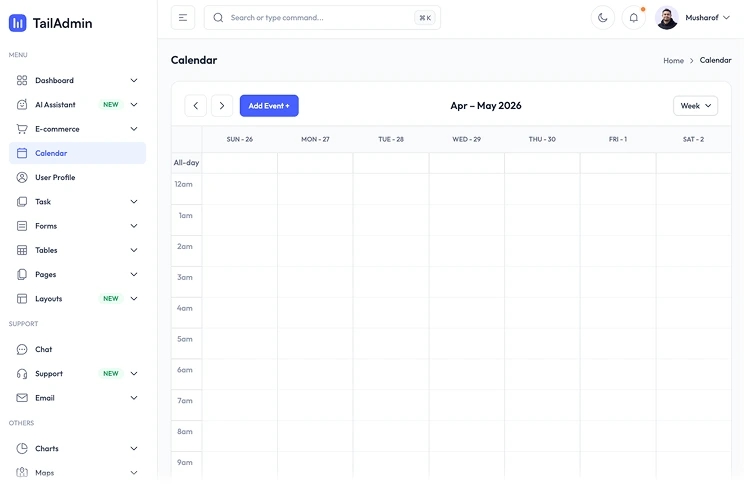Expand the Support menu chevron
The width and height of the screenshot is (744, 496).
tap(134, 374)
